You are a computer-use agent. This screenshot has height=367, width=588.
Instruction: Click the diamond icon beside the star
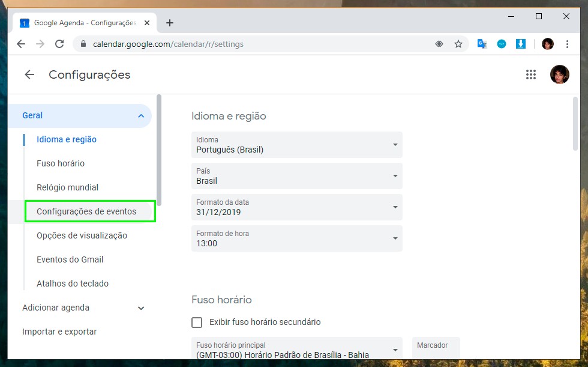pos(439,44)
